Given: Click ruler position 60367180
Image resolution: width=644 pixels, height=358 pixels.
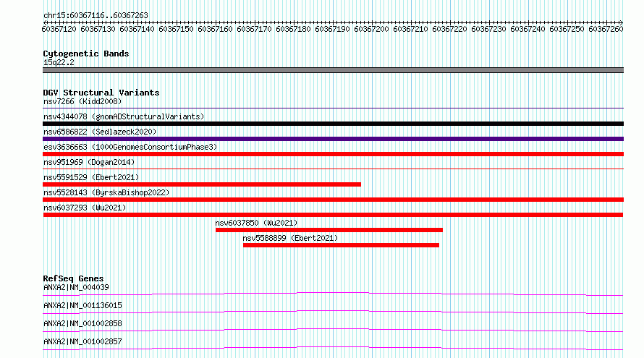Looking at the screenshot, I should tap(293, 29).
